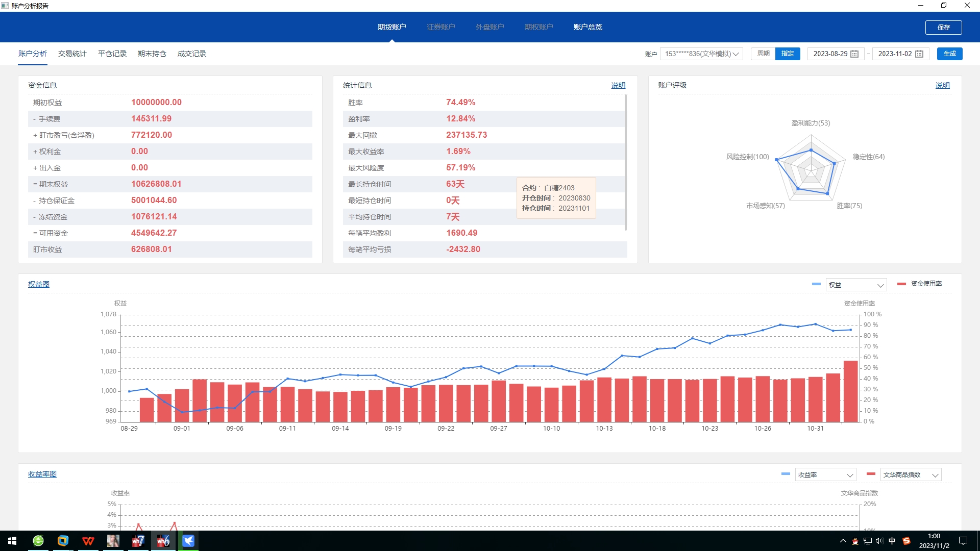
Task: Click the 期末权益 value 10626808.01
Action: pyautogui.click(x=156, y=184)
